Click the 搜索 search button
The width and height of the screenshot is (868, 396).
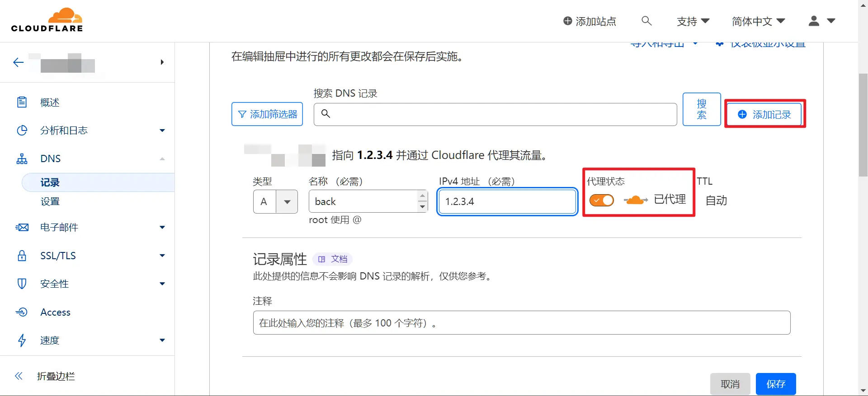[x=702, y=109]
